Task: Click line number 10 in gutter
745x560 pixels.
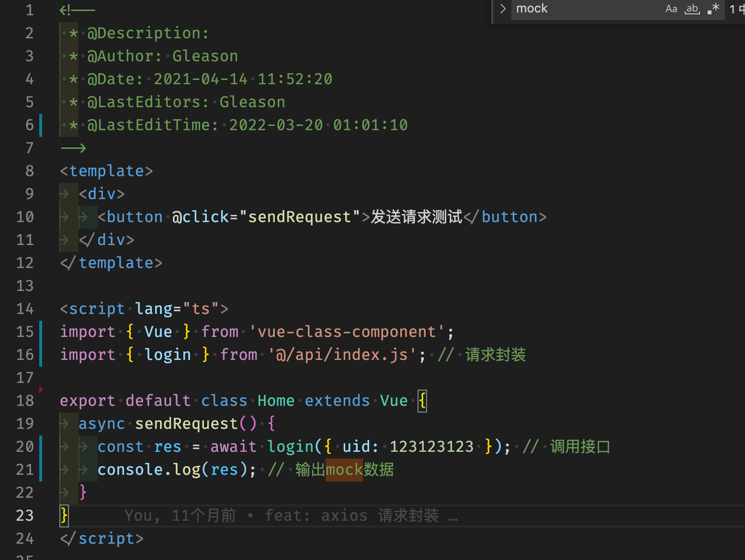Action: 25,217
